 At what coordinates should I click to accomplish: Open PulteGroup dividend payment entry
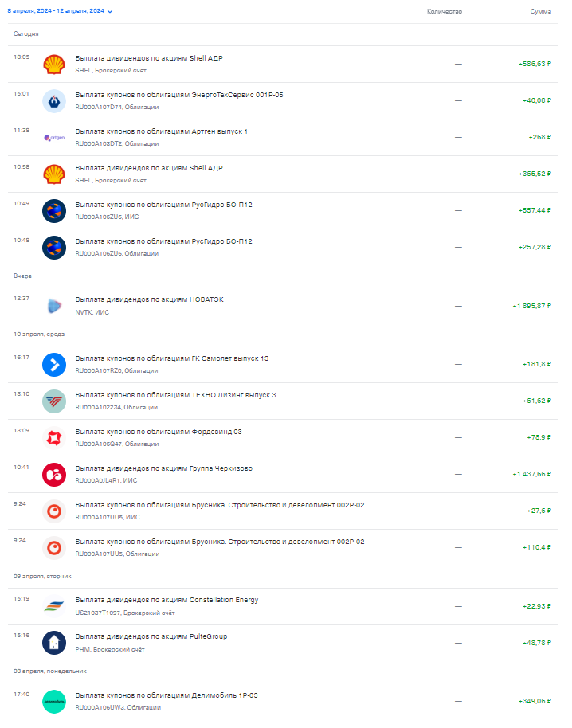coord(283,643)
